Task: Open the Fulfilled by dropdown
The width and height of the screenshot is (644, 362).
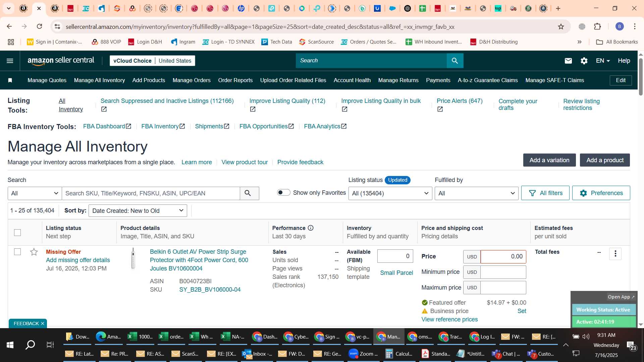Action: (x=476, y=193)
